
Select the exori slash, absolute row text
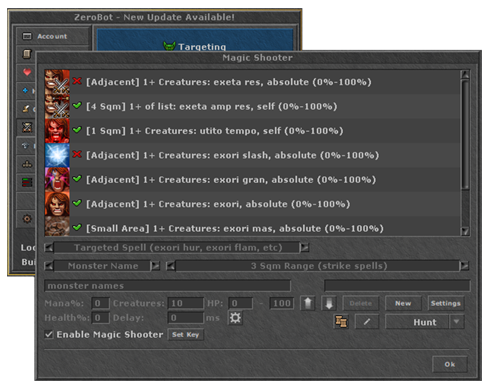(232, 155)
